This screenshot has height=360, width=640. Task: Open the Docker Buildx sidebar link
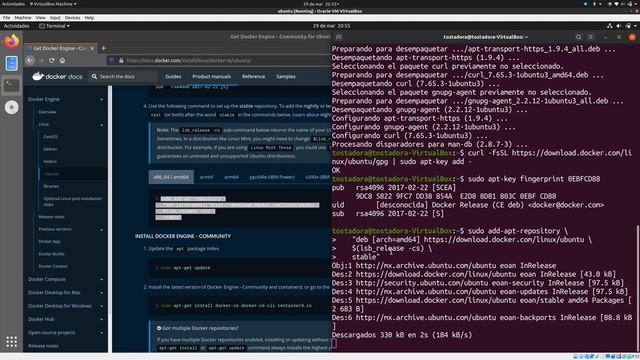(51, 254)
